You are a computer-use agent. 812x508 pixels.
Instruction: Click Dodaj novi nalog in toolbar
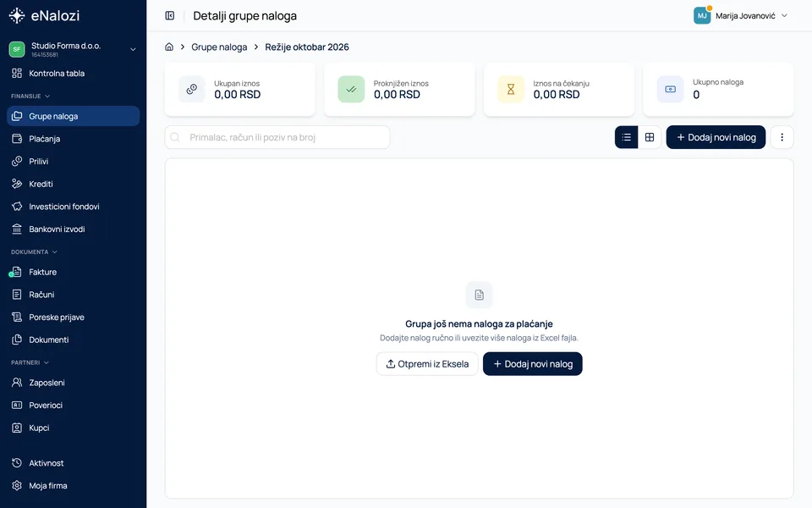716,137
